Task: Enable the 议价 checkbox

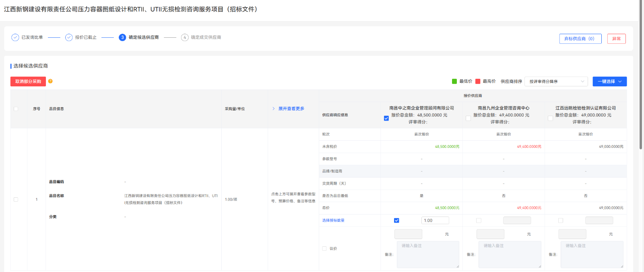Action: click(324, 249)
